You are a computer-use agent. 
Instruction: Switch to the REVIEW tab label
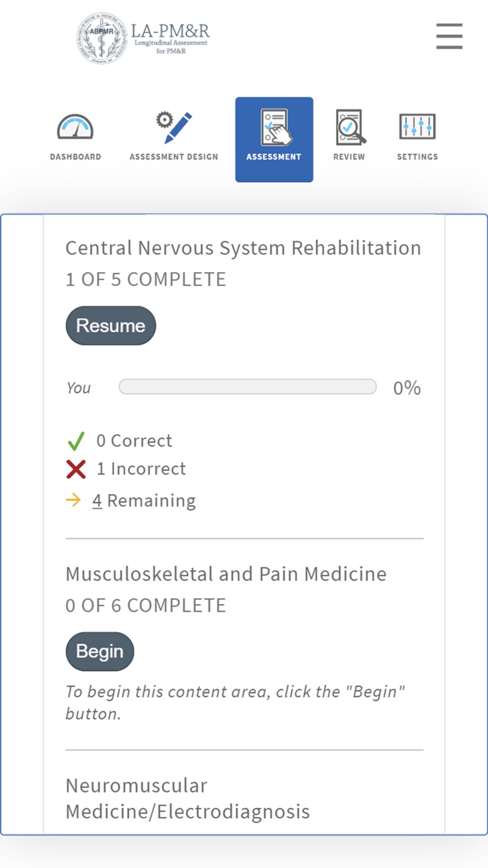(x=349, y=157)
